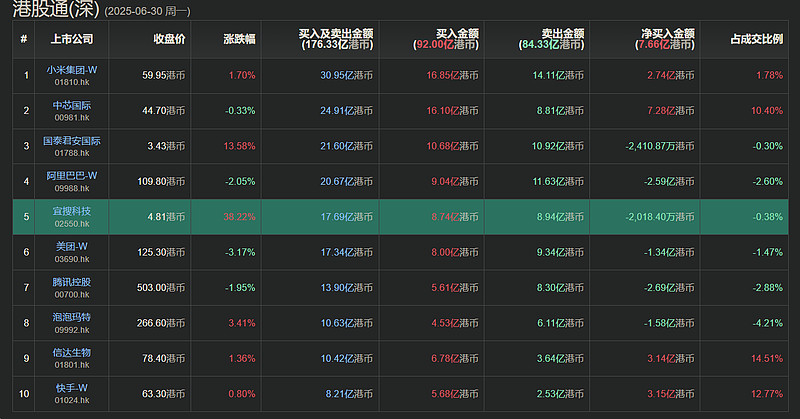Click the # rank column header
The image size is (800, 419).
[23, 39]
